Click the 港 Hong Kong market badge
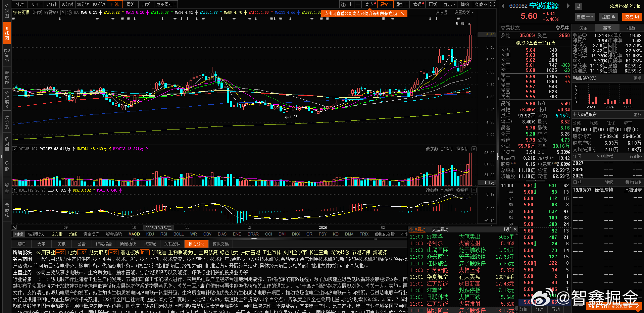Viewport: 644px width, 313px height. pyautogui.click(x=579, y=6)
